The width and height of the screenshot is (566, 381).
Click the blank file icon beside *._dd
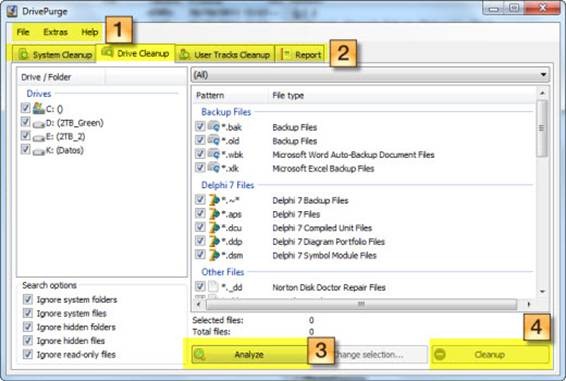pos(213,287)
